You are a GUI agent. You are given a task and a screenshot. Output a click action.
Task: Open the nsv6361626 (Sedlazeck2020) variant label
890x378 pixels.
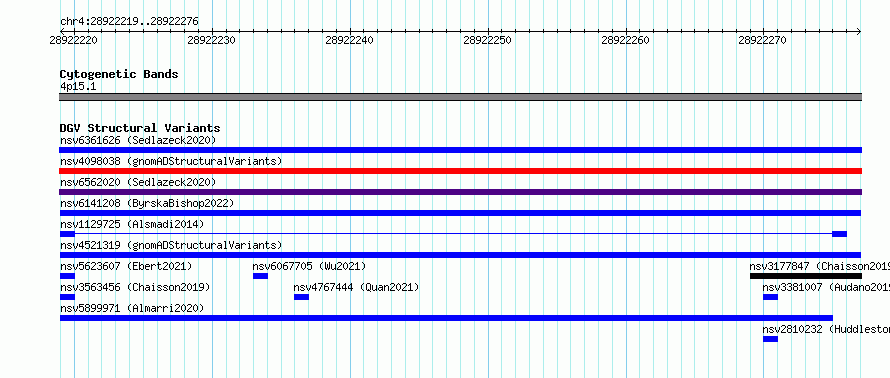138,140
